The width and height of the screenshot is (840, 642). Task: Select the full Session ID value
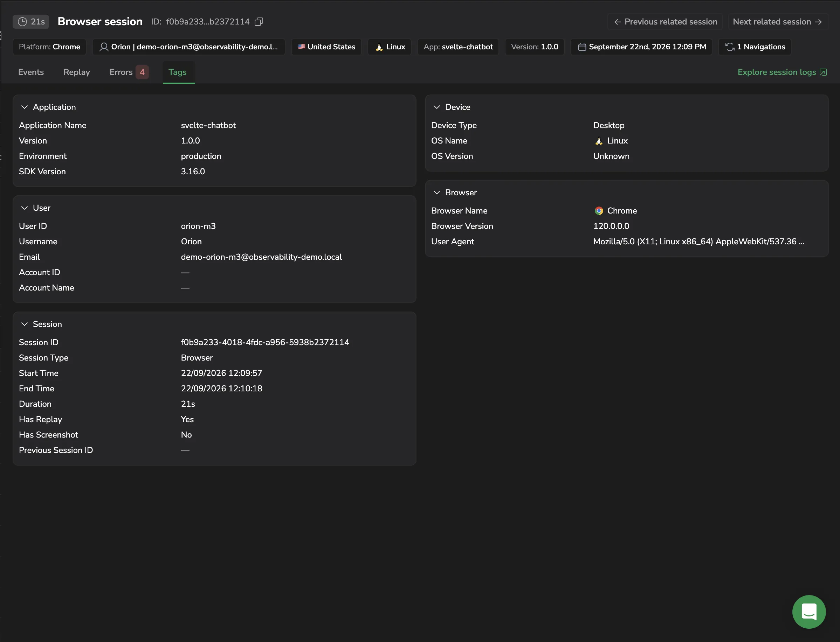coord(265,342)
